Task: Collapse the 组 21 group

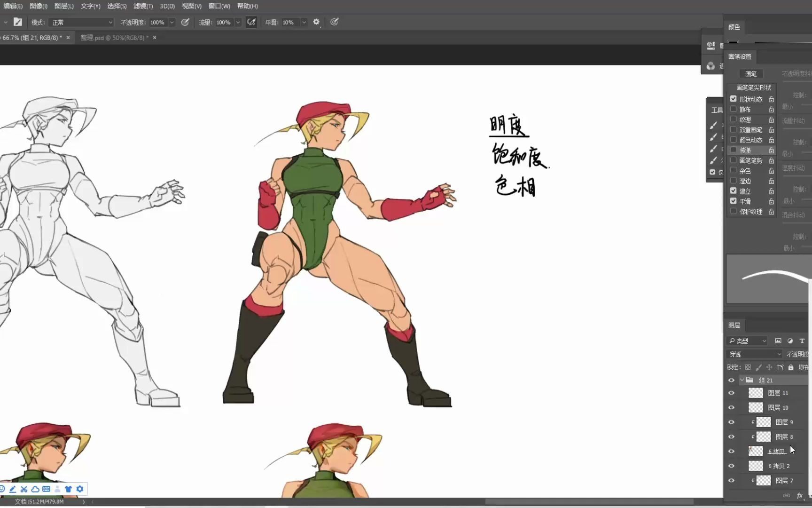Action: coord(742,380)
